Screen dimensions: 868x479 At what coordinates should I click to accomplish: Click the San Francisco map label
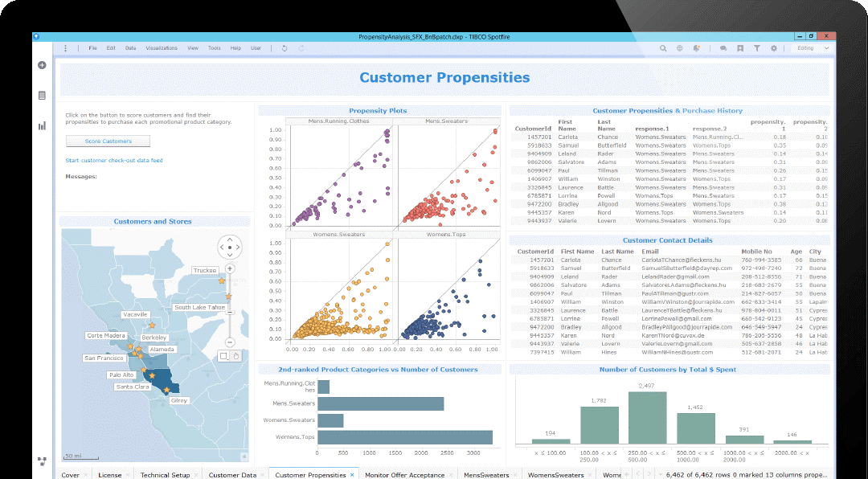point(104,358)
